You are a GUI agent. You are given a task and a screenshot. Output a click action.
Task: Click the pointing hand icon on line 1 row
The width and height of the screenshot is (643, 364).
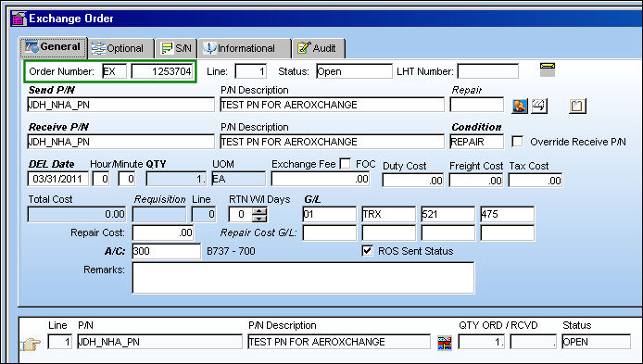(x=32, y=344)
